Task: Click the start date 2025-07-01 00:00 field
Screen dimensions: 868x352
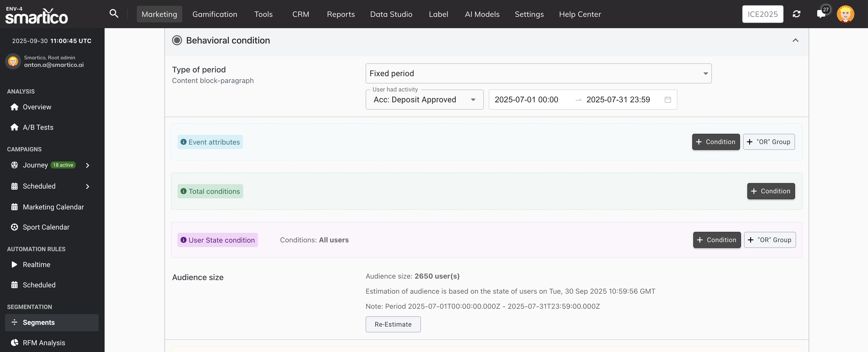Action: point(526,100)
